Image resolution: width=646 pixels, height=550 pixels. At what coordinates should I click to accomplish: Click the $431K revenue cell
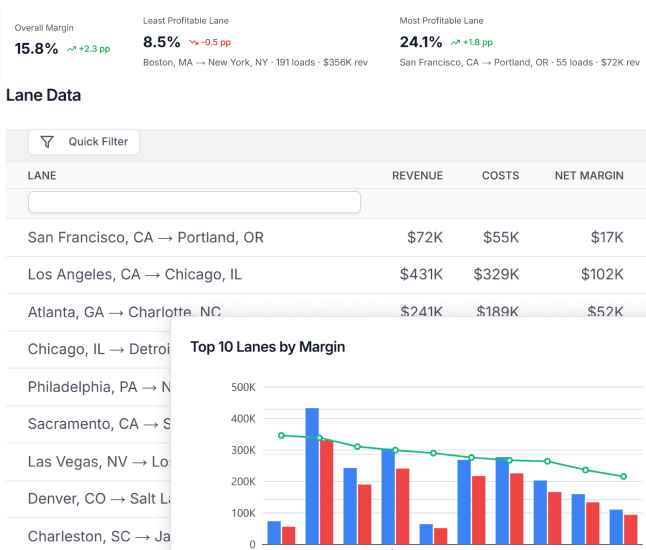[421, 275]
